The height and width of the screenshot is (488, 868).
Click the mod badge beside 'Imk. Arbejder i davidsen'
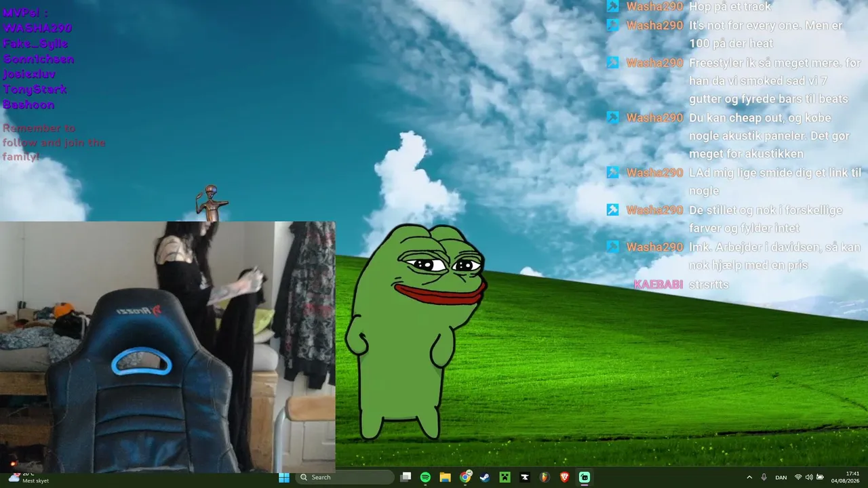[x=612, y=247]
